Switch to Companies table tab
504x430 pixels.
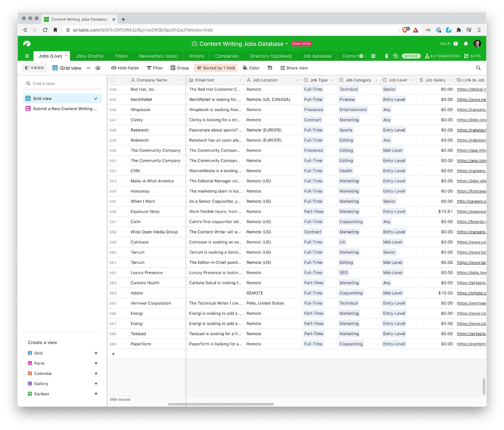point(227,56)
